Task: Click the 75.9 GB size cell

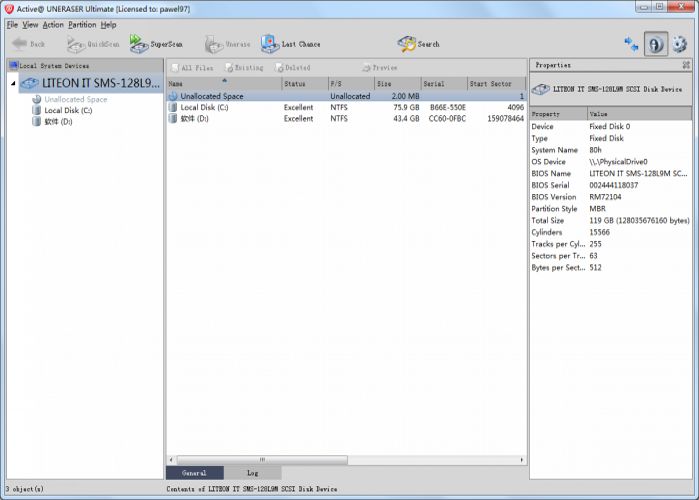Action: 406,107
